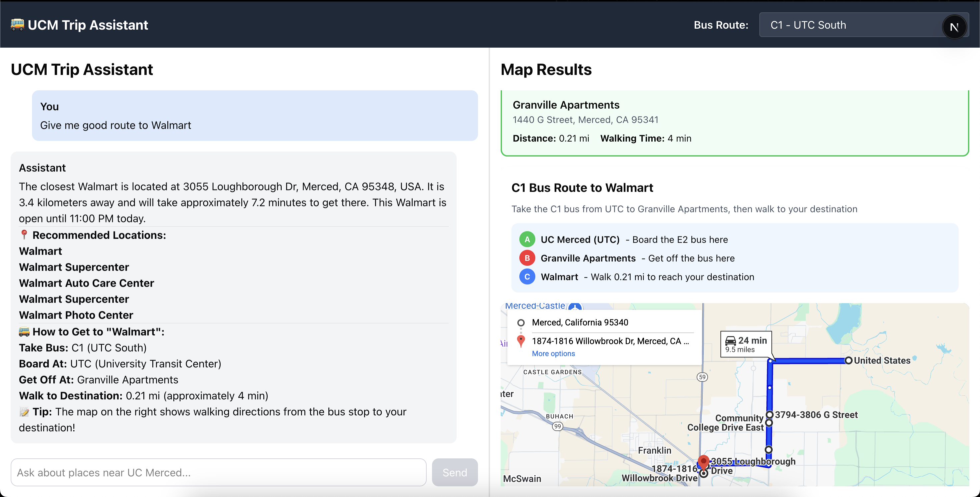Click the car icon in 24 min callout
The image size is (980, 497).
pos(730,340)
